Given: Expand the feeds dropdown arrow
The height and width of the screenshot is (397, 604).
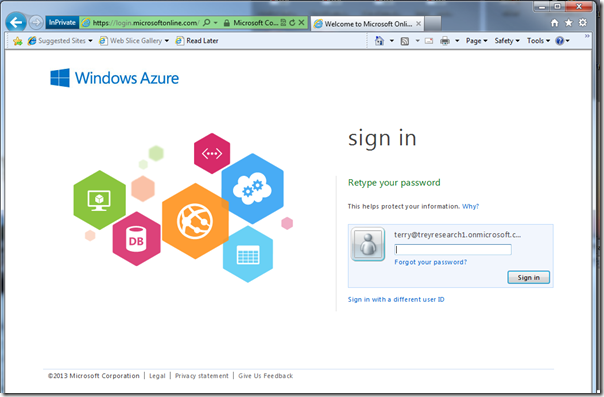Looking at the screenshot, I should pos(417,41).
